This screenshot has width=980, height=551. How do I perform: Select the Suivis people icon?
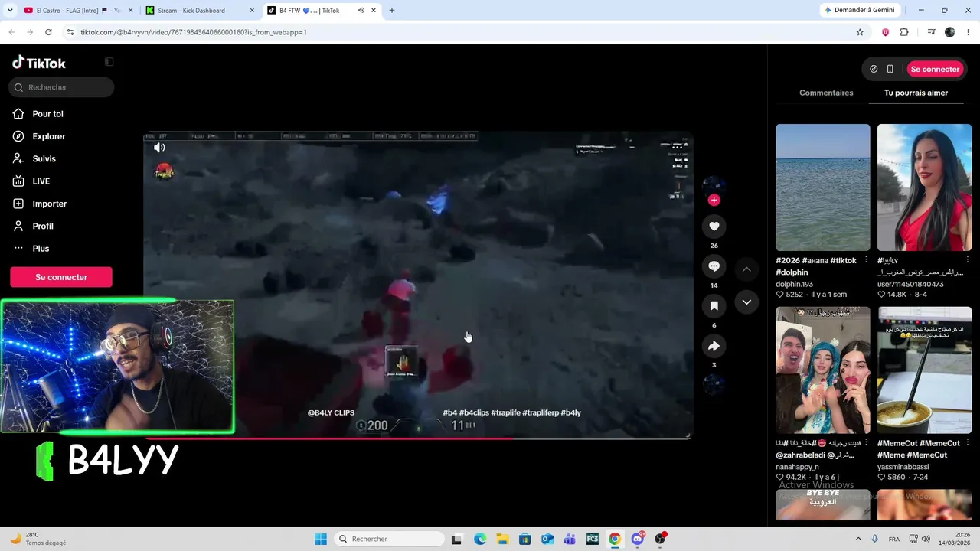pos(18,158)
